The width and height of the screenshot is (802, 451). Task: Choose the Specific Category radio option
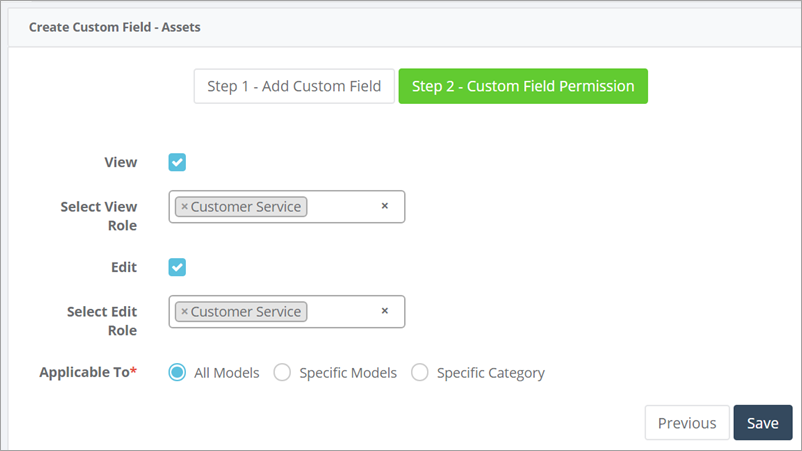tap(419, 372)
